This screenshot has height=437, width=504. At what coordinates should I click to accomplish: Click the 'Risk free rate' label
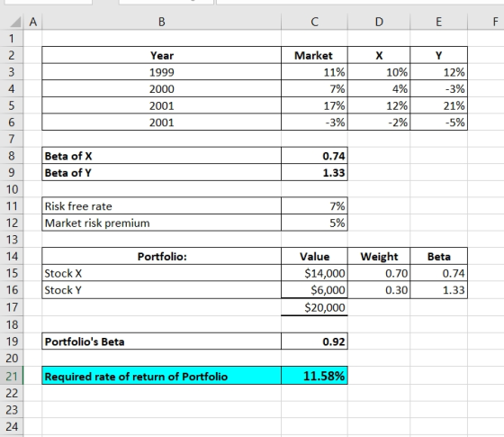click(x=161, y=206)
